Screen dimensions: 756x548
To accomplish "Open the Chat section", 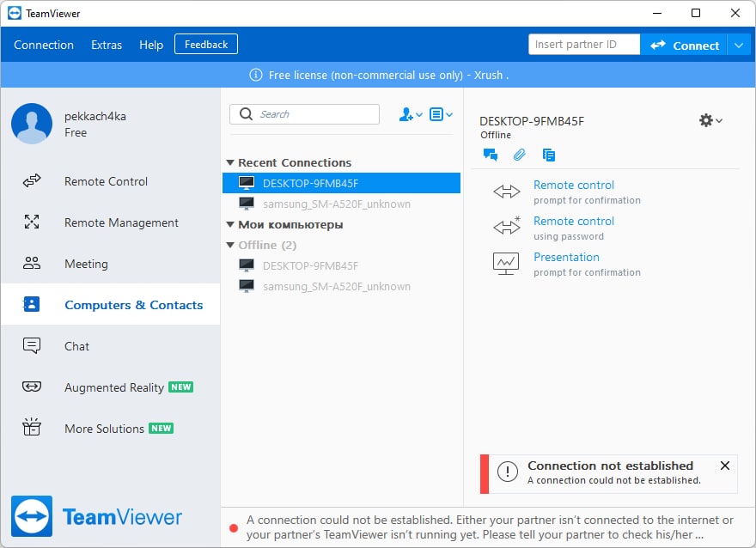I will [111, 346].
